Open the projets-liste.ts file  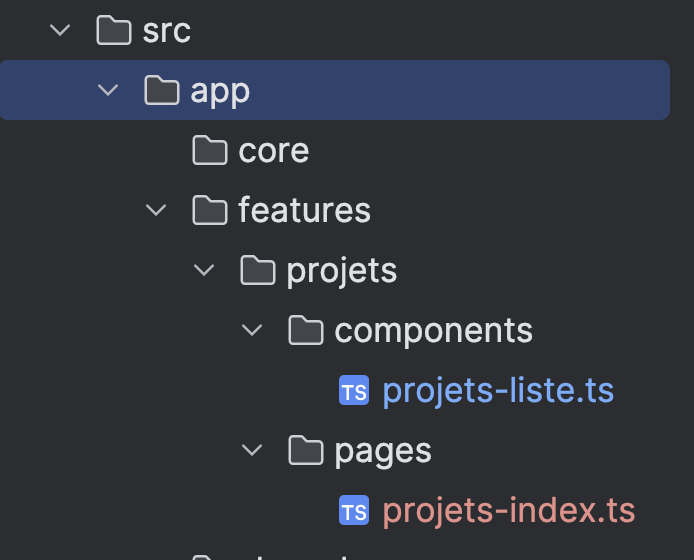pyautogui.click(x=498, y=391)
